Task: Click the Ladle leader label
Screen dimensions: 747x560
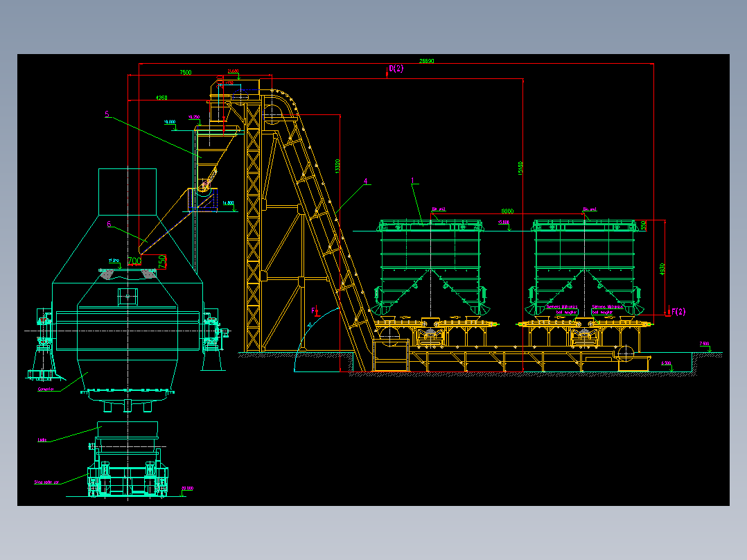Action: 42,440
